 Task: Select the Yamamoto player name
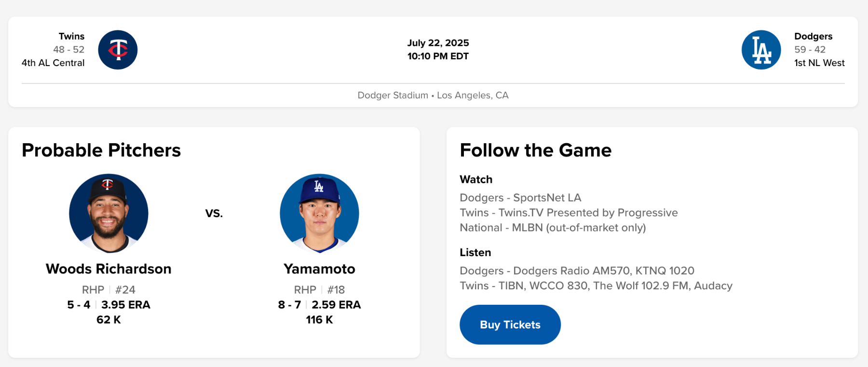click(319, 269)
